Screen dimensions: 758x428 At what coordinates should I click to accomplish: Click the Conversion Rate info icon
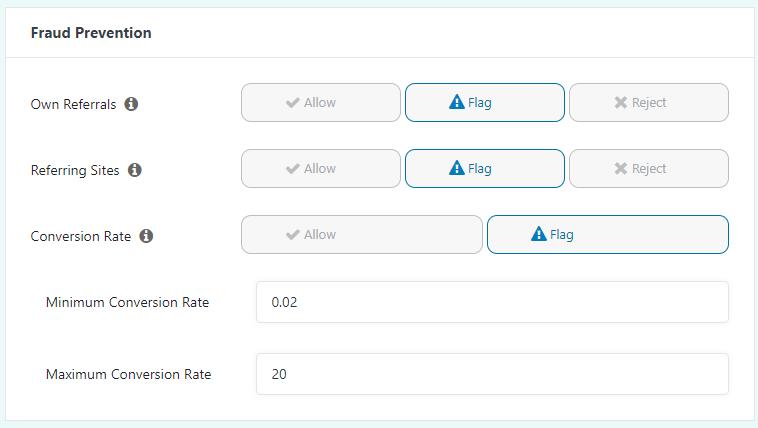click(146, 236)
